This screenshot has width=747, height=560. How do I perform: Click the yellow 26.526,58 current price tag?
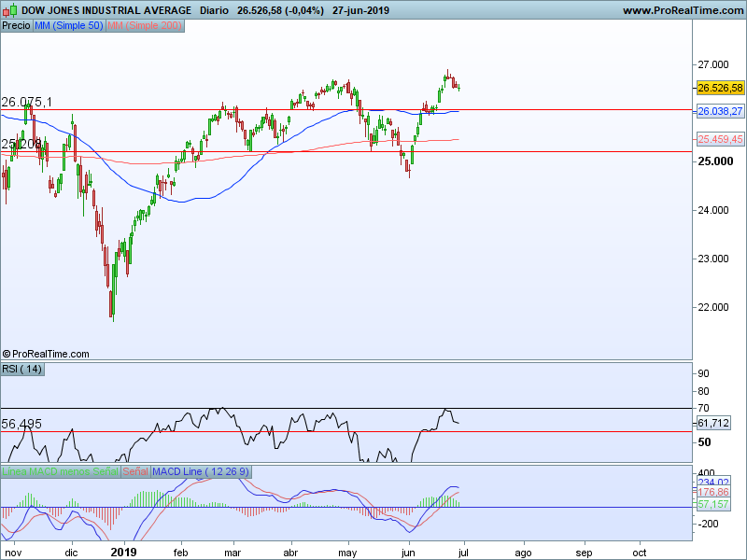coord(720,88)
